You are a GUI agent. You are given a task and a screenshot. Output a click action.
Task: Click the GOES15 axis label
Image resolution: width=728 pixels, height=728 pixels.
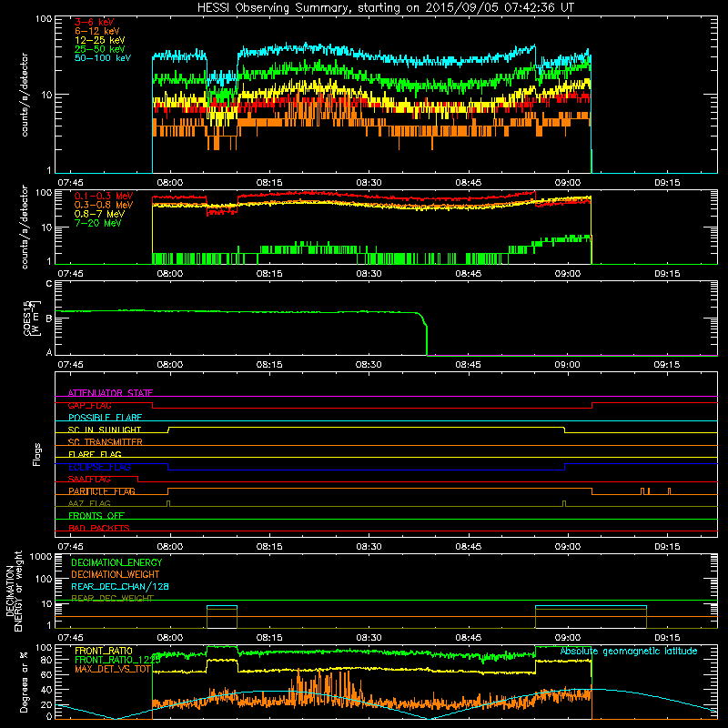point(31,318)
